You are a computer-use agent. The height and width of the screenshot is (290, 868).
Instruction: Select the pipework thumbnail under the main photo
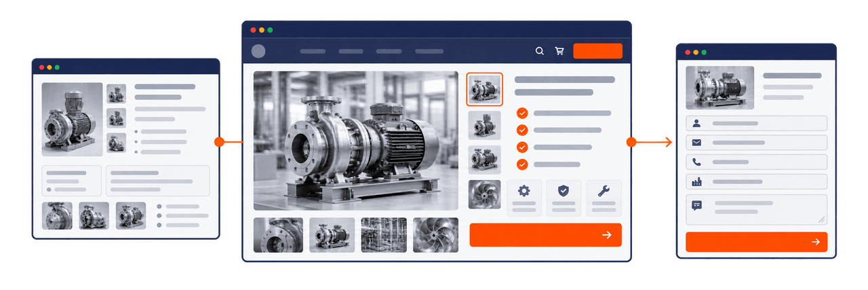coord(384,235)
